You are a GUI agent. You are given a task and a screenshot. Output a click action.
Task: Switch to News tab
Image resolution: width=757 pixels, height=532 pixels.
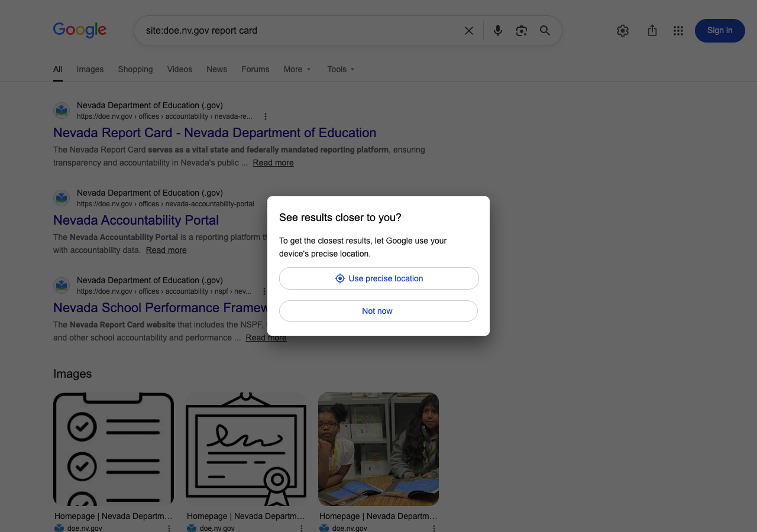click(x=217, y=69)
